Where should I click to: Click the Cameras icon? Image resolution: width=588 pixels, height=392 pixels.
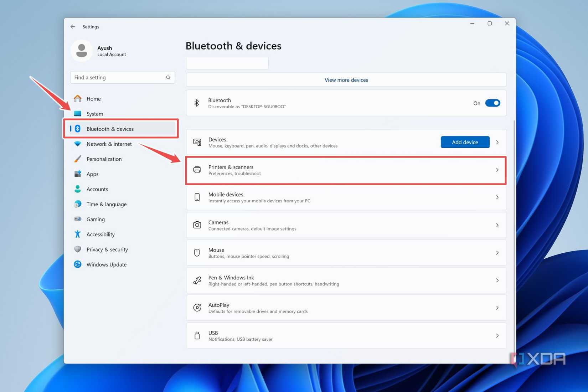[197, 225]
